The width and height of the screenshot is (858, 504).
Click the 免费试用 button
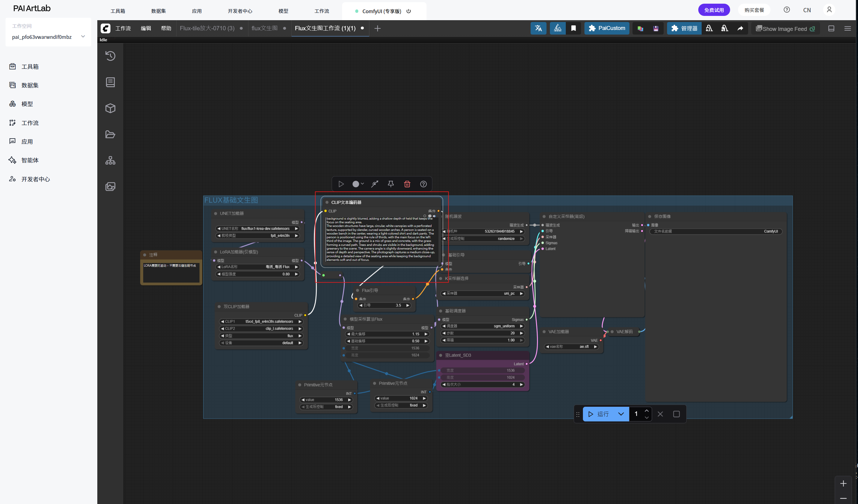click(714, 10)
